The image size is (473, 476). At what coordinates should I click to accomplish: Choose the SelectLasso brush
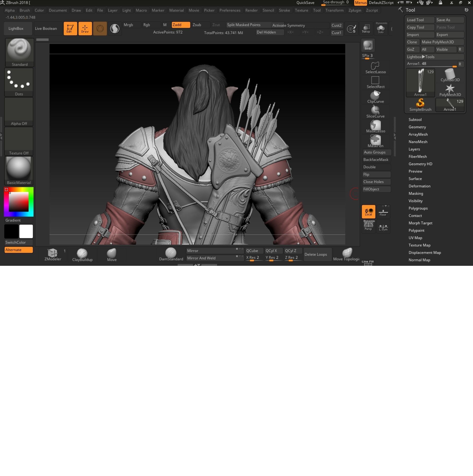click(375, 68)
